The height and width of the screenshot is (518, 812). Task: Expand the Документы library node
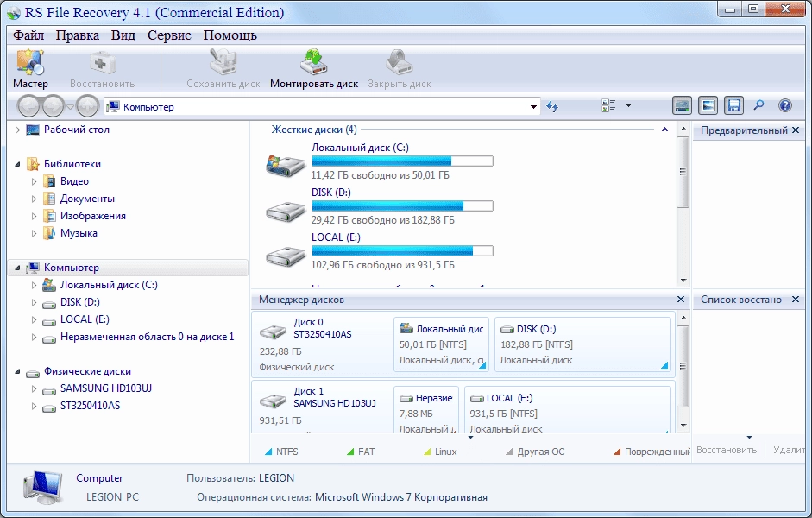[35, 199]
